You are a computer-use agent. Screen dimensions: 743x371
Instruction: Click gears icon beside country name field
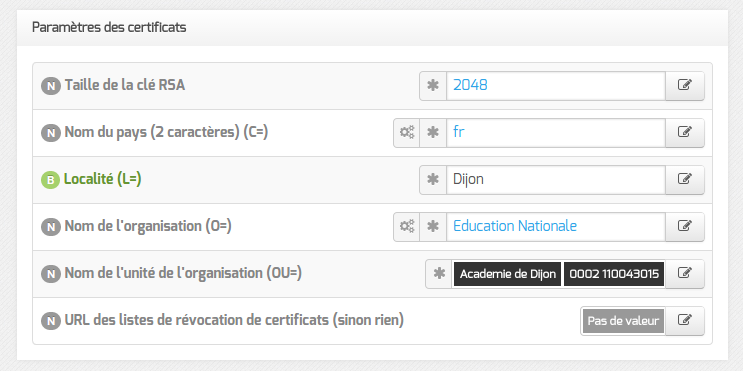(407, 133)
